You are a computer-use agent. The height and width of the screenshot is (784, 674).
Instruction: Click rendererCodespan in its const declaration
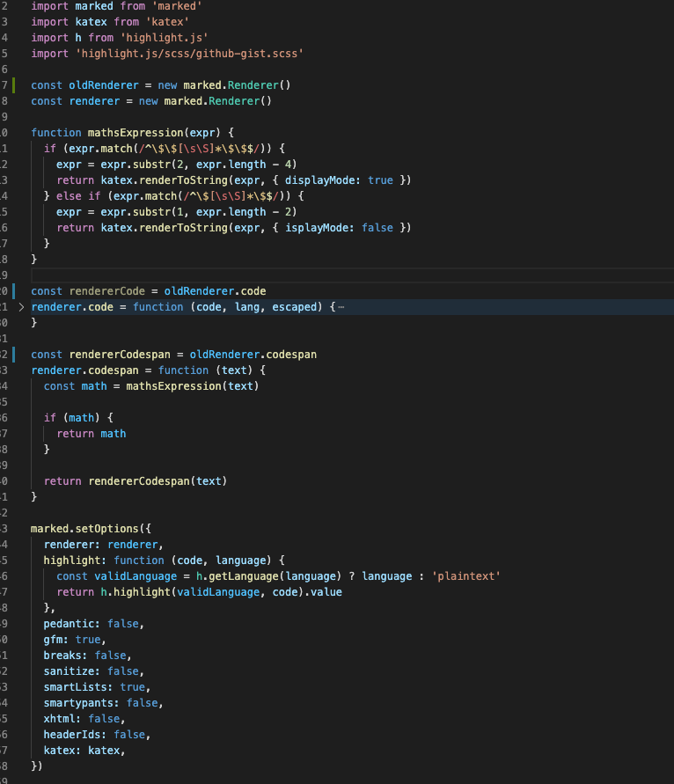click(120, 355)
